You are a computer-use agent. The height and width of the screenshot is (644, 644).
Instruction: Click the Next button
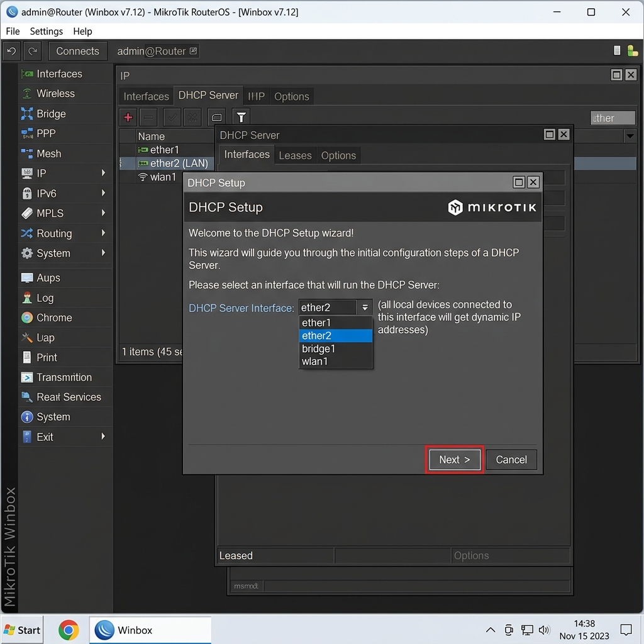(455, 460)
